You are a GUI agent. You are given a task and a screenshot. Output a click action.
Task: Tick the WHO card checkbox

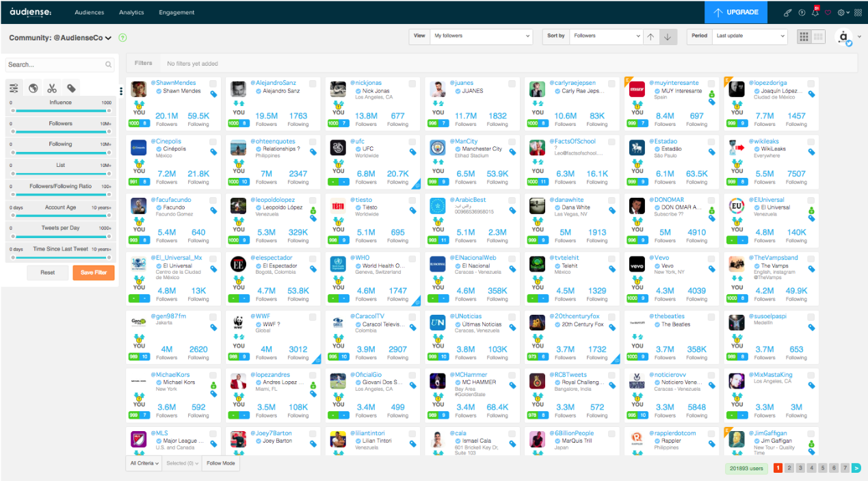click(x=412, y=258)
